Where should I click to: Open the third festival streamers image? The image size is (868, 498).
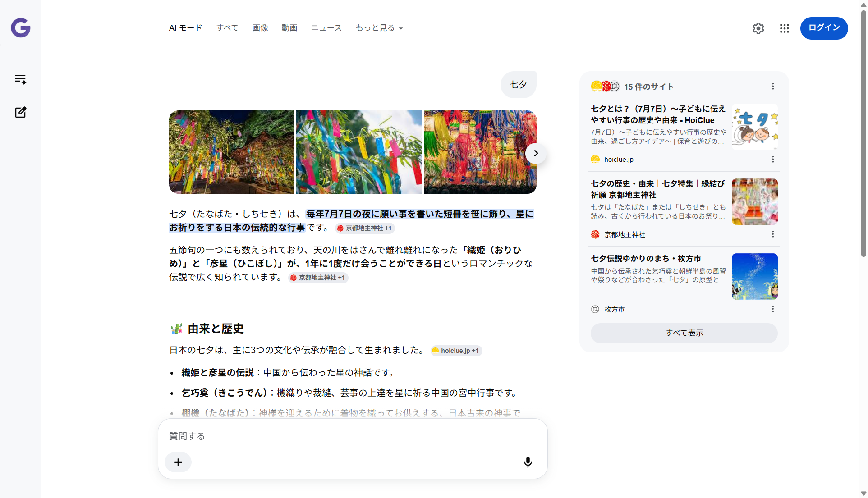coord(480,152)
